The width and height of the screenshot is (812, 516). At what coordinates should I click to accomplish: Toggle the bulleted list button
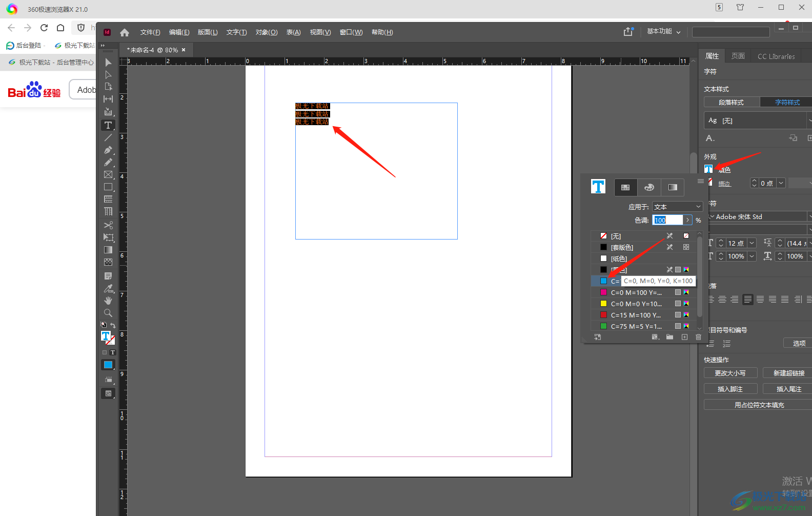click(x=710, y=344)
